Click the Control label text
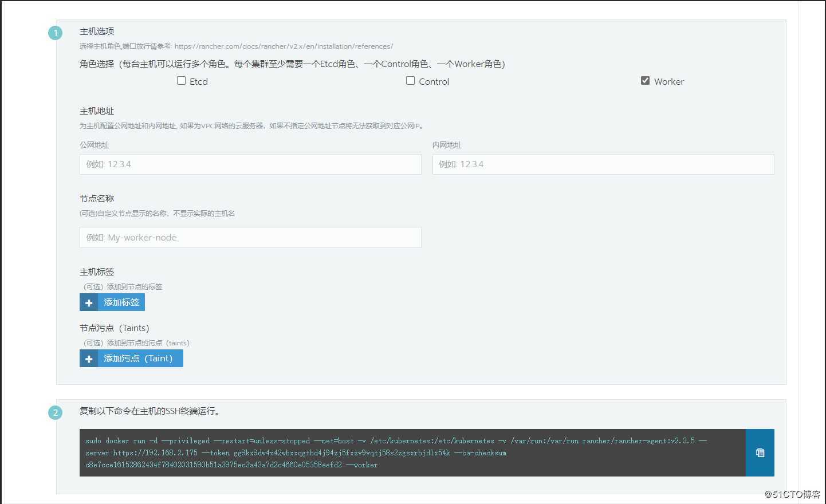The width and height of the screenshot is (826, 504). 434,81
